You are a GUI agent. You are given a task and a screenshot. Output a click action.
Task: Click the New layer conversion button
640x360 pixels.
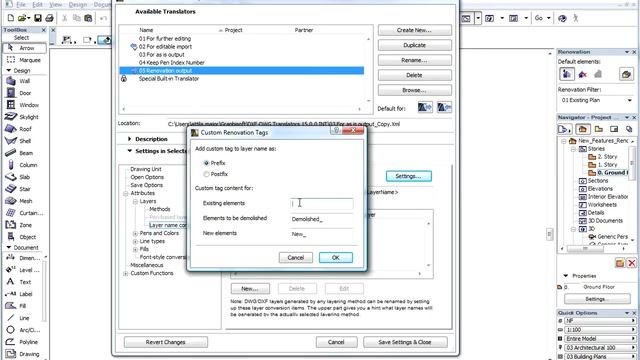[x=250, y=289]
